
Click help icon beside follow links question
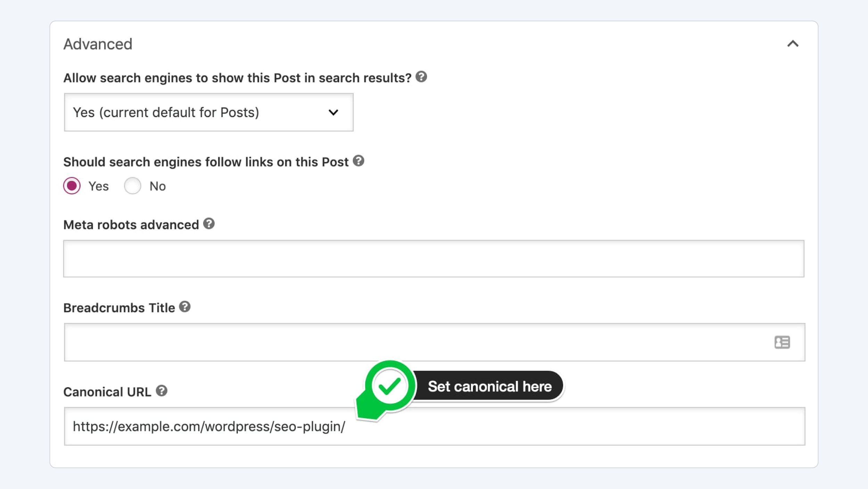(x=359, y=161)
